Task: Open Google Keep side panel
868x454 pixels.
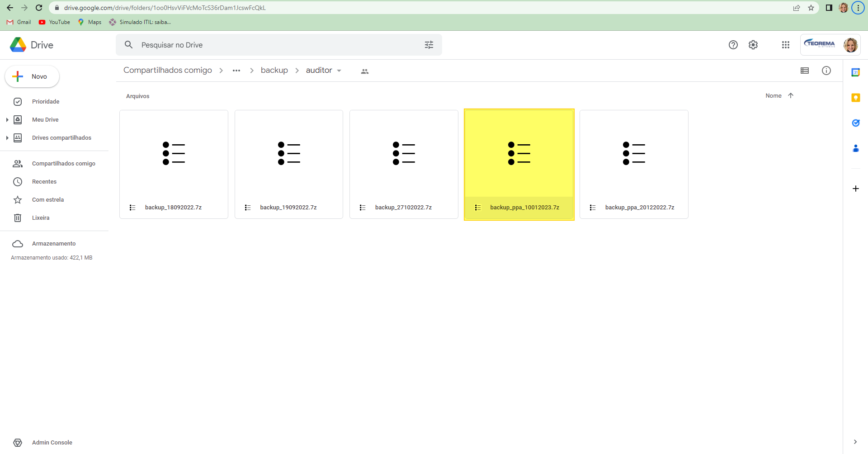Action: click(x=855, y=98)
